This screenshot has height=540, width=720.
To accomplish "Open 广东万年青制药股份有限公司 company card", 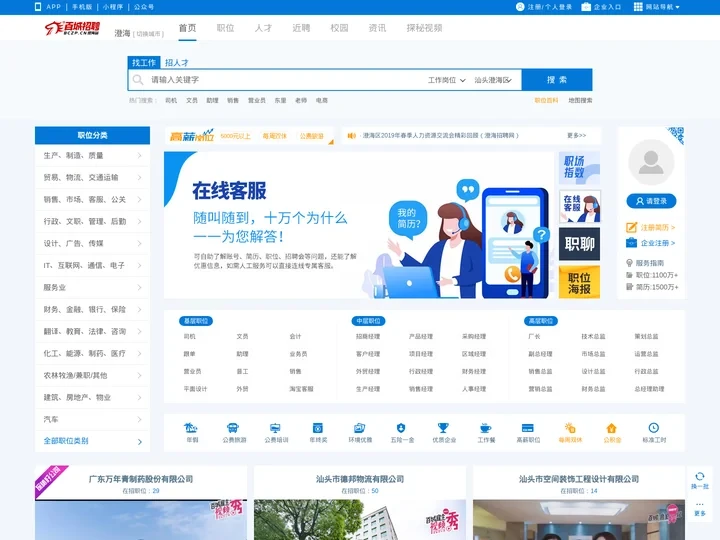I will (141, 479).
